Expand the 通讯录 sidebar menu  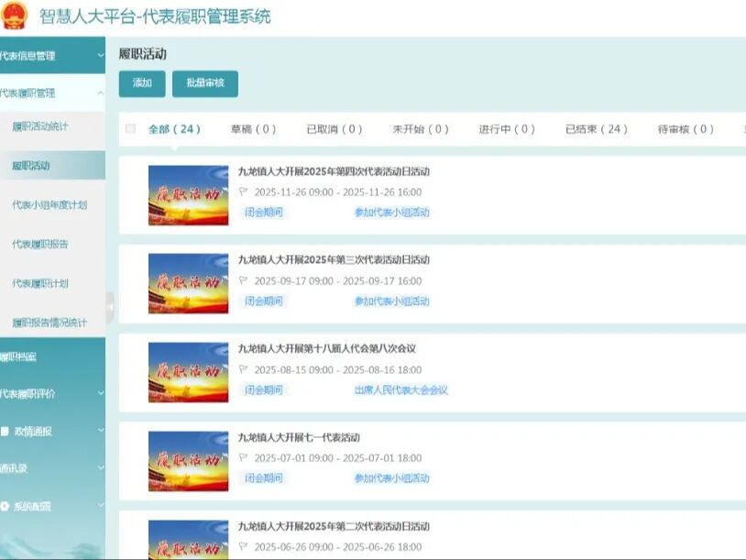point(100,468)
